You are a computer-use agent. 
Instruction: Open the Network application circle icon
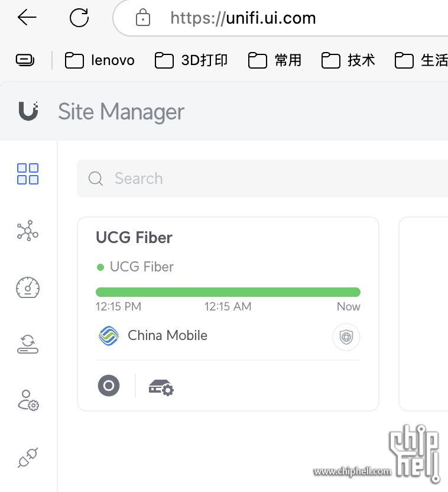point(109,386)
